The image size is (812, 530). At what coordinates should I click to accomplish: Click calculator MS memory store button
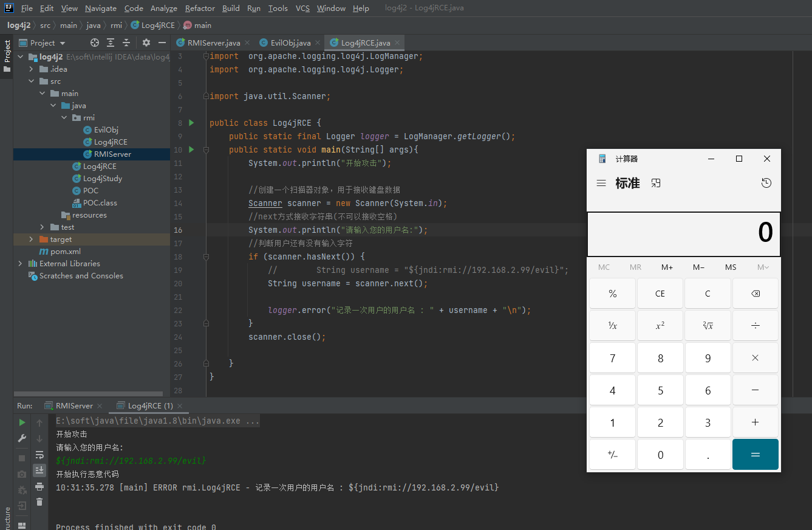click(x=731, y=267)
